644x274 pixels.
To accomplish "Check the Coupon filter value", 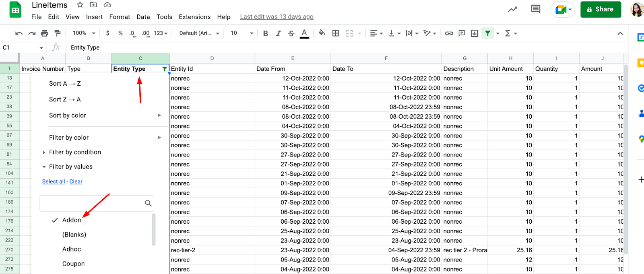I will [73, 264].
